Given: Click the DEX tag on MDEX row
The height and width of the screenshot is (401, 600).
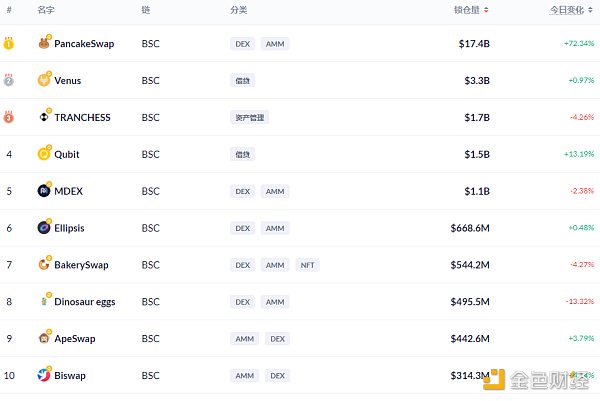Looking at the screenshot, I should pyautogui.click(x=242, y=191).
